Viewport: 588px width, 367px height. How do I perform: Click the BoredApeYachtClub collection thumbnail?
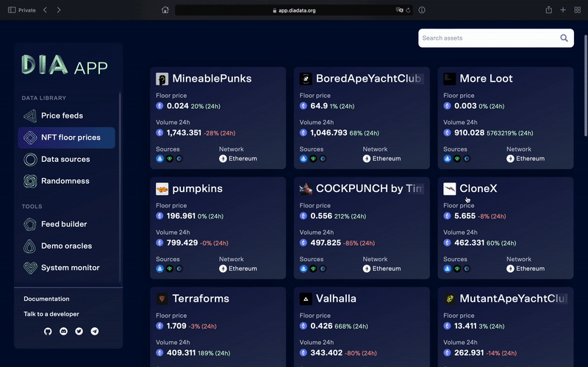(306, 79)
